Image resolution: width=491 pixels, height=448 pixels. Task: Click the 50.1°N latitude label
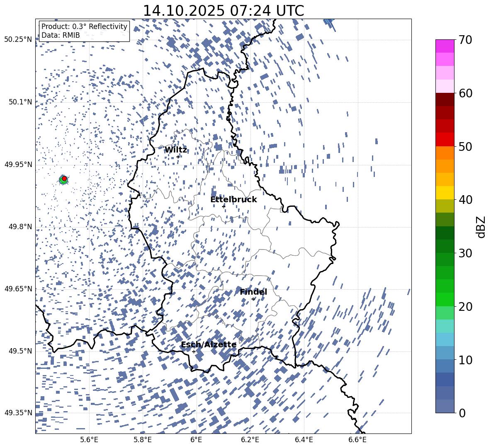click(x=20, y=102)
